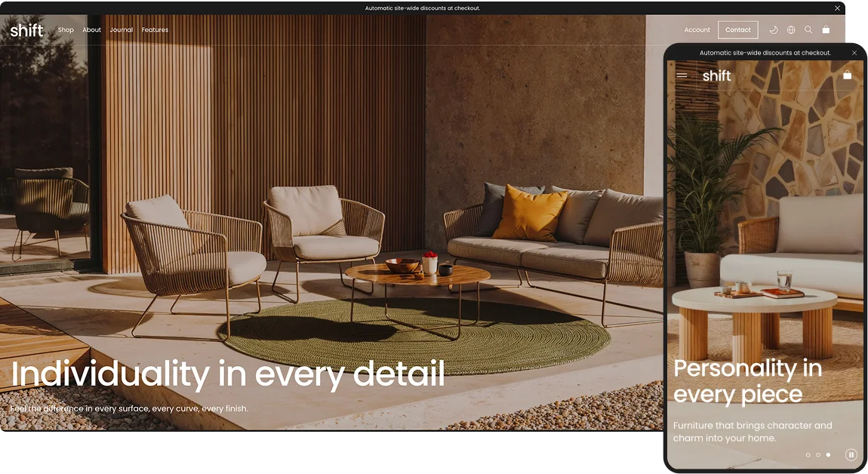Open the About menu item
The image size is (868, 474).
91,30
